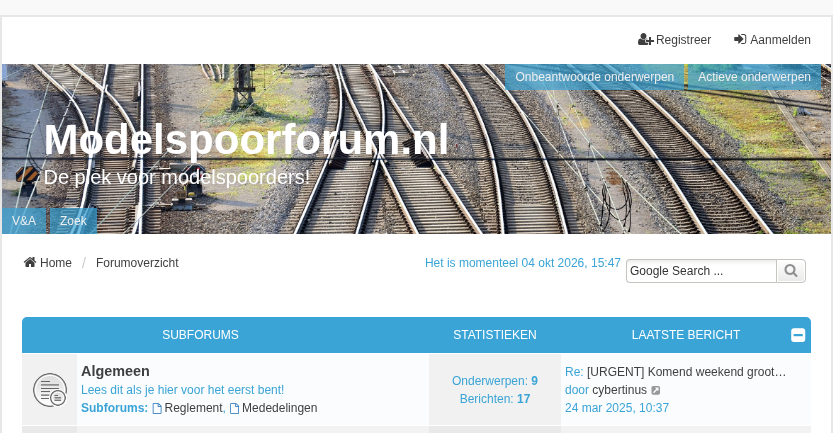The image size is (833, 433).
Task: Open the V&A tab
Action: 24,220
